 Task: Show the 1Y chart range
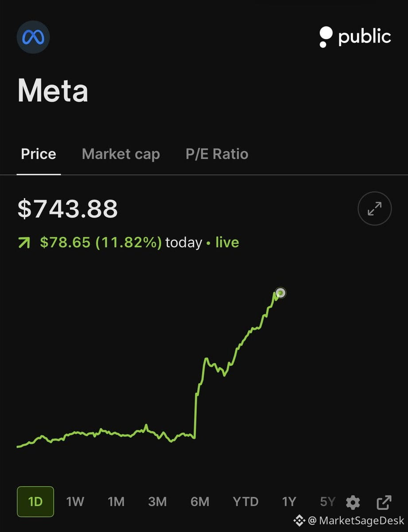[x=289, y=502]
